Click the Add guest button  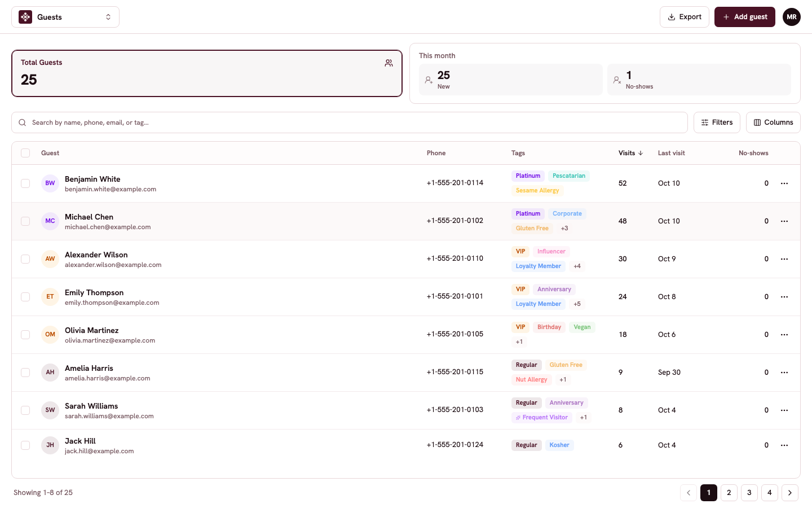point(745,17)
